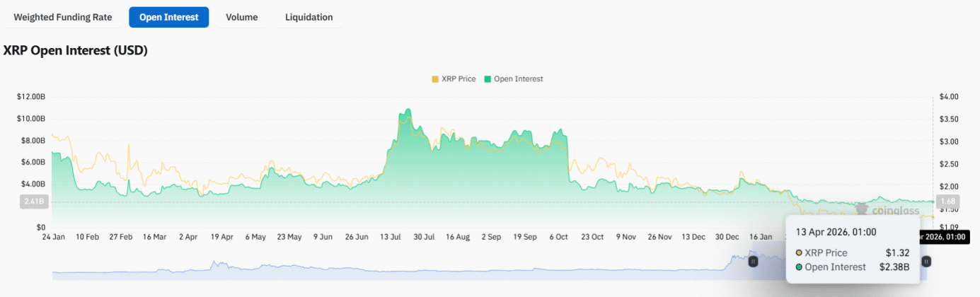Click the tooltip date header 13 Apr 2026
The height and width of the screenshot is (297, 980).
(836, 231)
